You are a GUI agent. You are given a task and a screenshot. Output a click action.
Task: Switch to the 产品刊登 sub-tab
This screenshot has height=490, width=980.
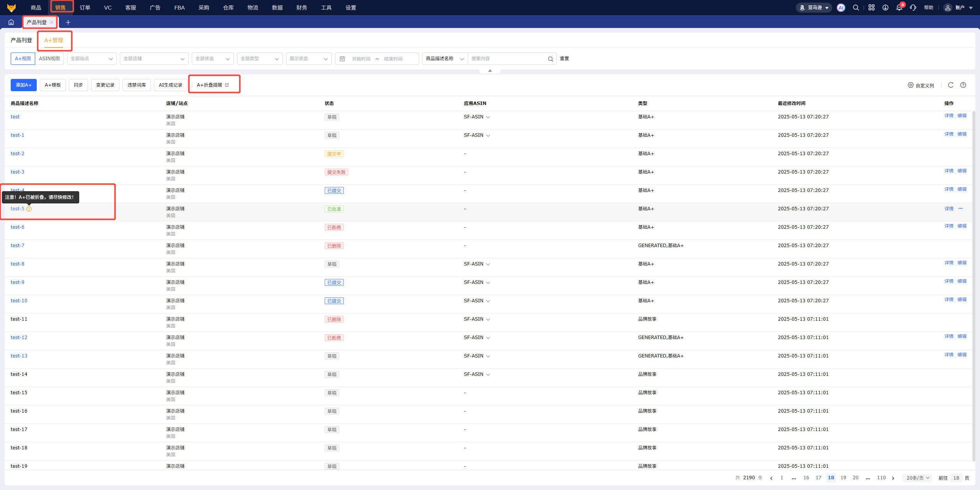pyautogui.click(x=21, y=40)
